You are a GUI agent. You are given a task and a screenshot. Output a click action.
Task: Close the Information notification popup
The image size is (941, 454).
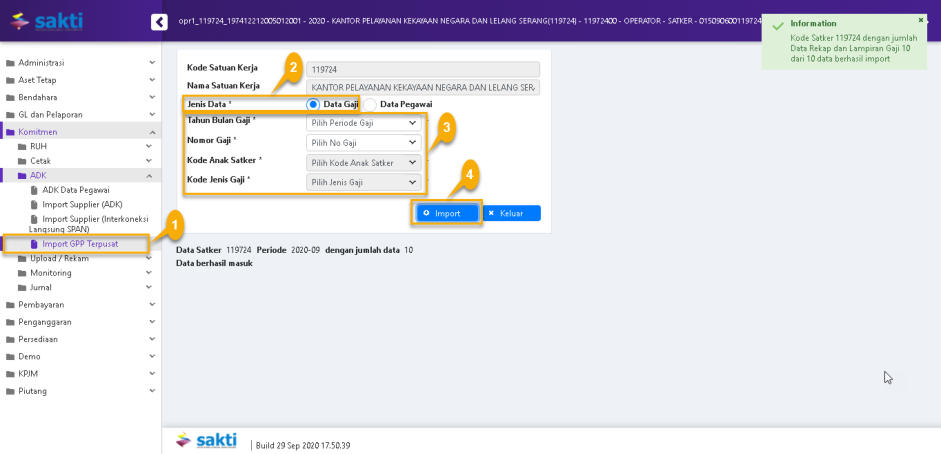[x=921, y=20]
